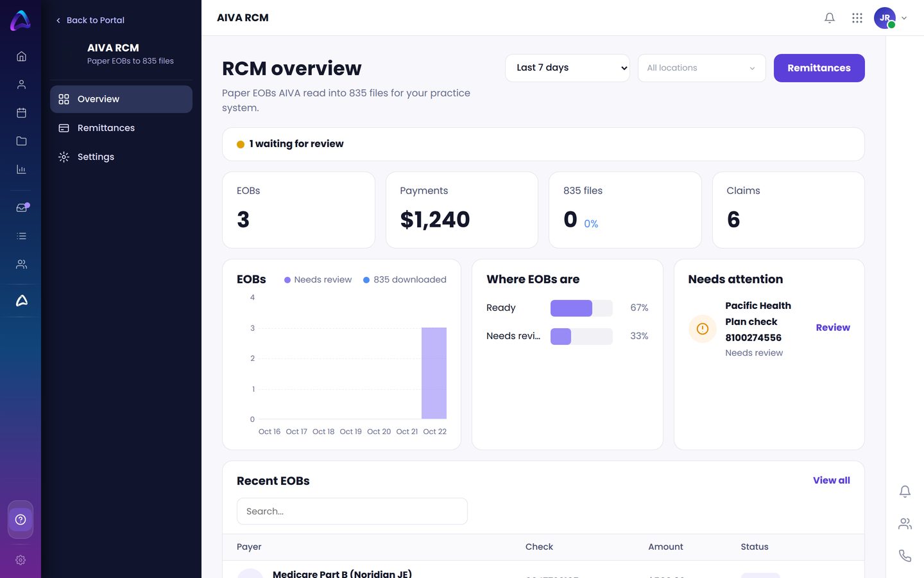
Task: Open the apps grid icon in top bar
Action: tap(857, 18)
